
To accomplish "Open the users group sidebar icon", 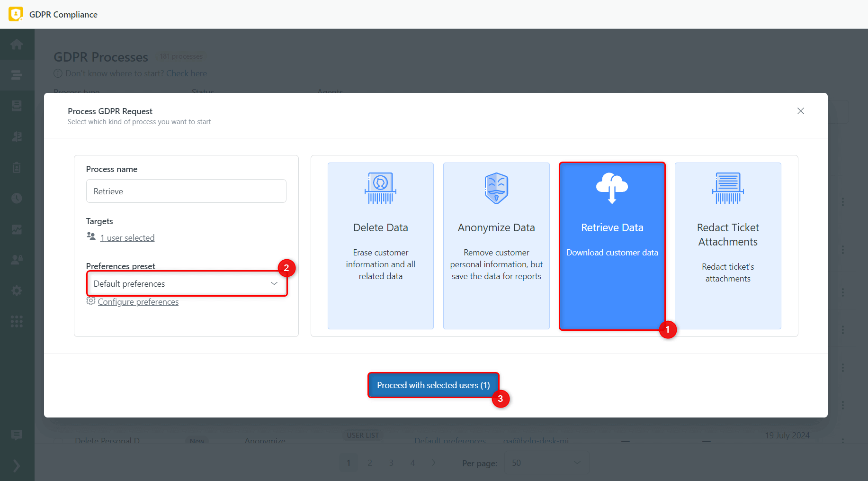I will [17, 260].
